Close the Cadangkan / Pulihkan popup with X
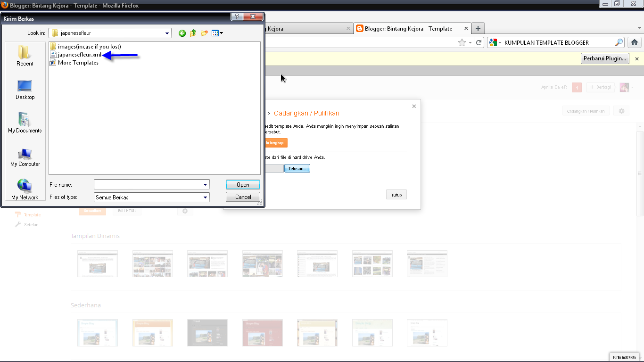Image resolution: width=644 pixels, height=362 pixels. pyautogui.click(x=414, y=106)
